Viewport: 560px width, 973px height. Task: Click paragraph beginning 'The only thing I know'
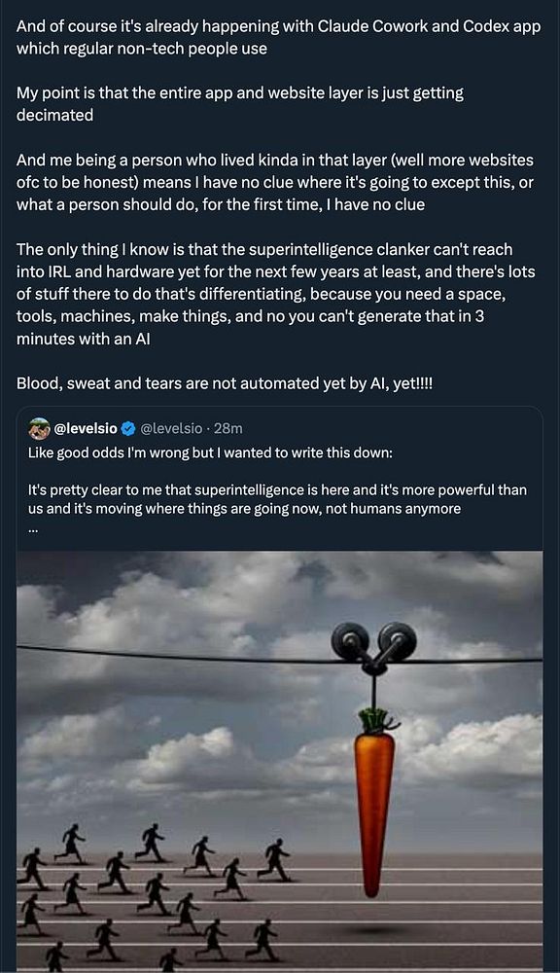(x=275, y=294)
